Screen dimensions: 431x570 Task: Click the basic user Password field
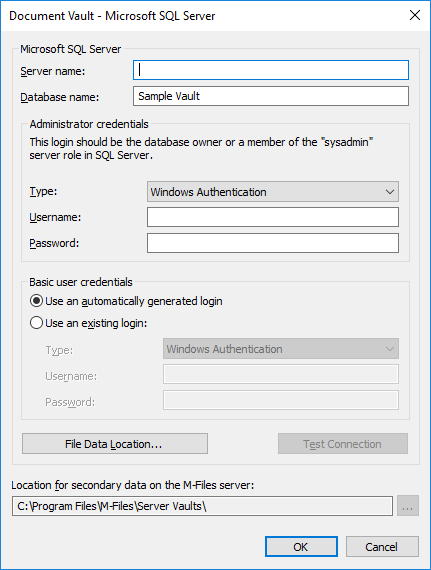coord(281,400)
